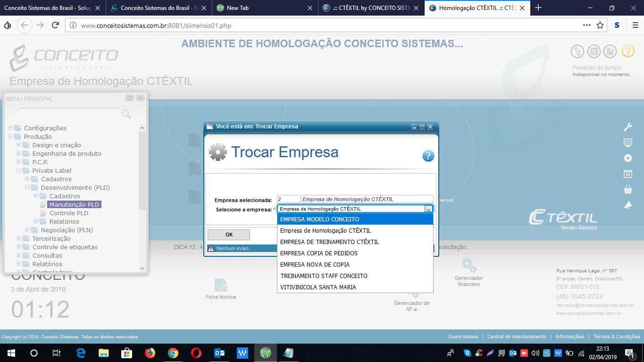644x362 pixels.
Task: Expand the Terceirização folder
Action: pyautogui.click(x=19, y=238)
